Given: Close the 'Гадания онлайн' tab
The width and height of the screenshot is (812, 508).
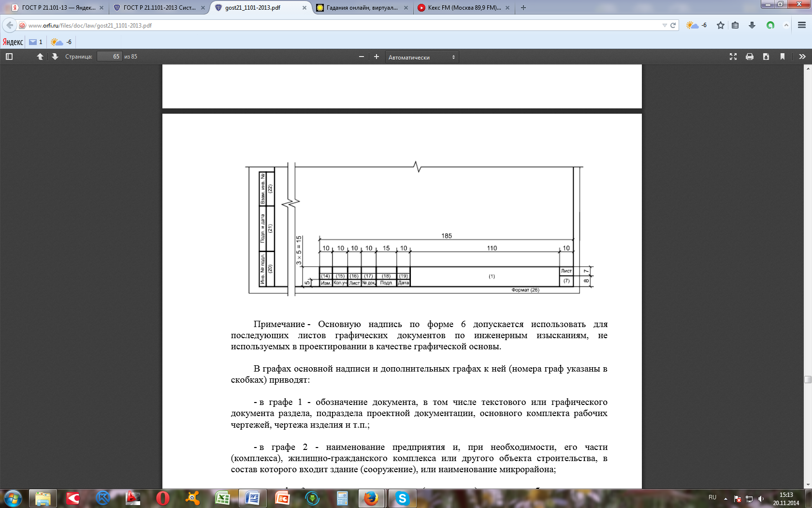Looking at the screenshot, I should tap(406, 8).
